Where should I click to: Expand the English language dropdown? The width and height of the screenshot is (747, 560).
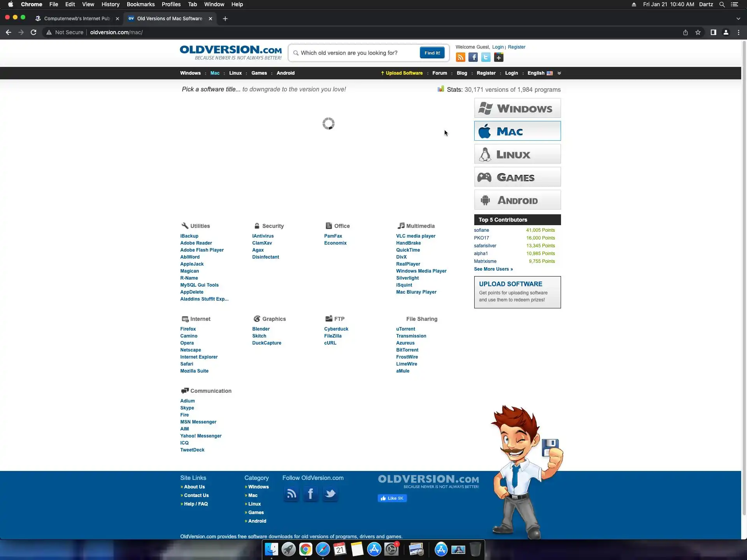[559, 73]
